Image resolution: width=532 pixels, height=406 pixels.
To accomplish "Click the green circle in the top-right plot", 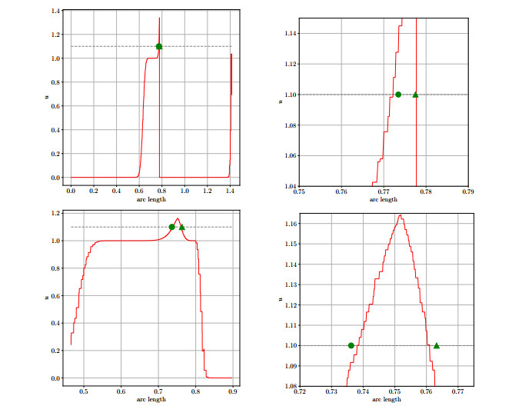I will click(x=397, y=95).
